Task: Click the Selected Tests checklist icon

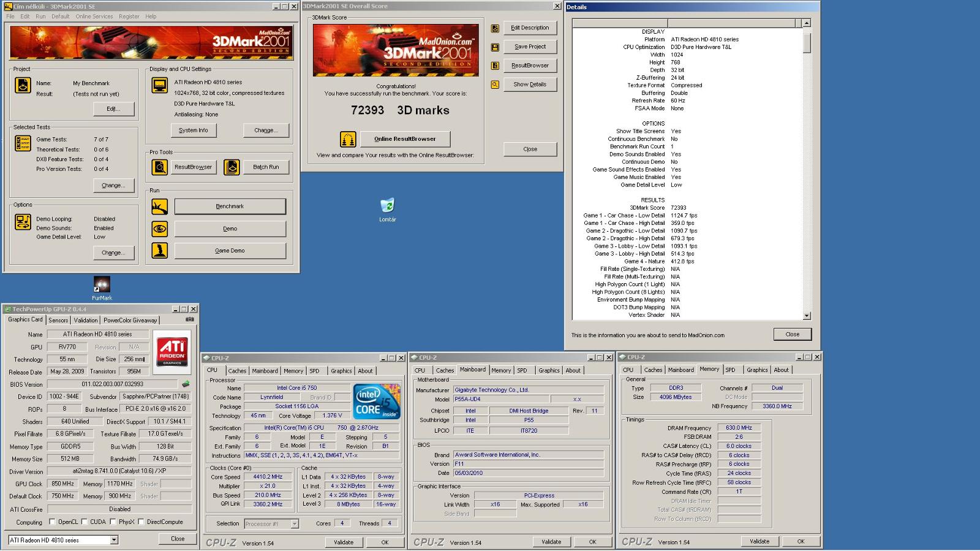Action: [23, 143]
